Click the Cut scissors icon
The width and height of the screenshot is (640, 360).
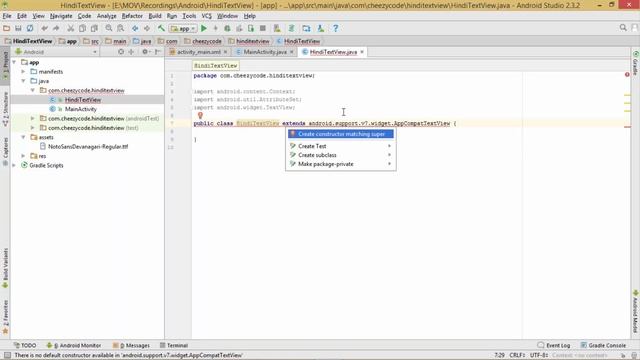[x=71, y=29]
